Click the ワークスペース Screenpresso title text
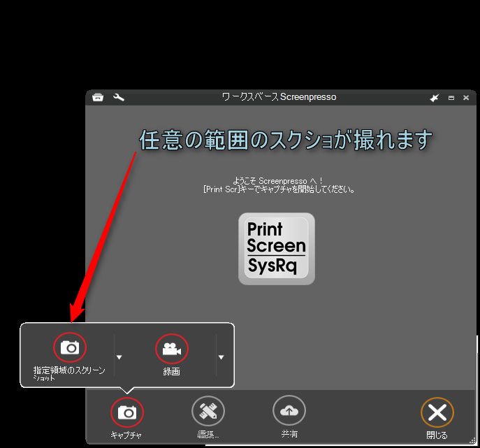The width and height of the screenshot is (480, 448). pyautogui.click(x=279, y=97)
